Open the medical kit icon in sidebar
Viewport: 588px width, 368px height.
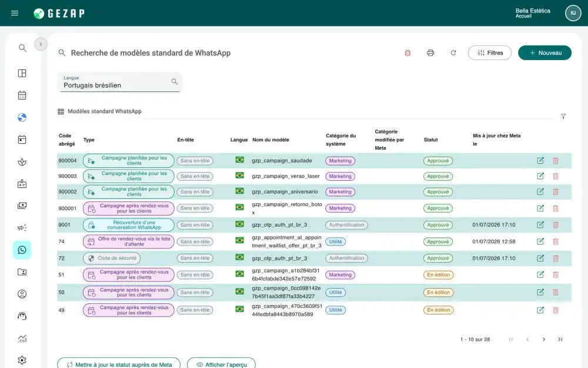click(x=22, y=184)
